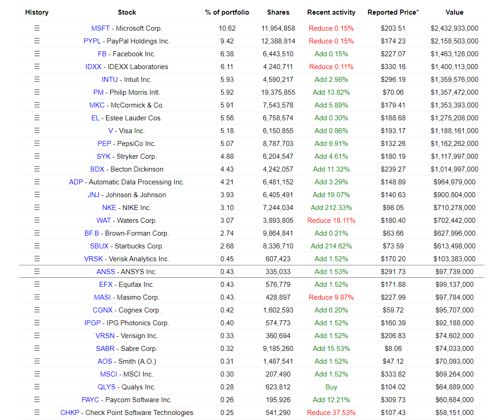Open history icon for Microsoft Corp. row
Viewport: 504px width, 420px height.
click(x=37, y=28)
